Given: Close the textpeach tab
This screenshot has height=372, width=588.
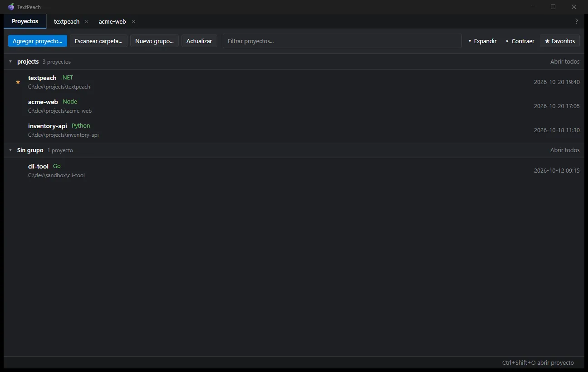Looking at the screenshot, I should [x=87, y=22].
